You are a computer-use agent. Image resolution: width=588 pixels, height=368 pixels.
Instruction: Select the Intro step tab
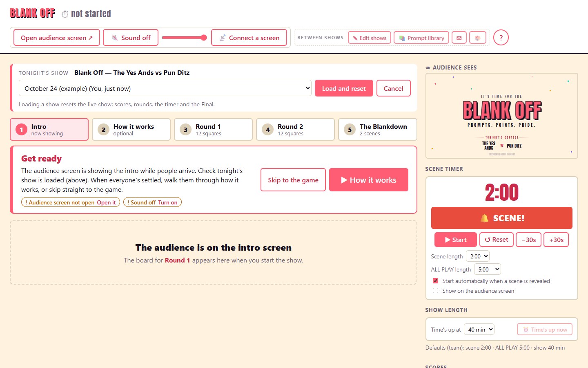pos(49,130)
